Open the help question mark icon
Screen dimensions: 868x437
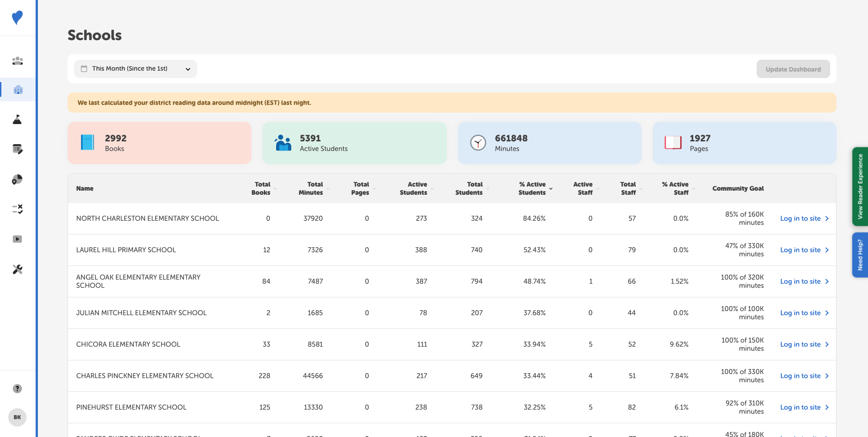pyautogui.click(x=17, y=389)
